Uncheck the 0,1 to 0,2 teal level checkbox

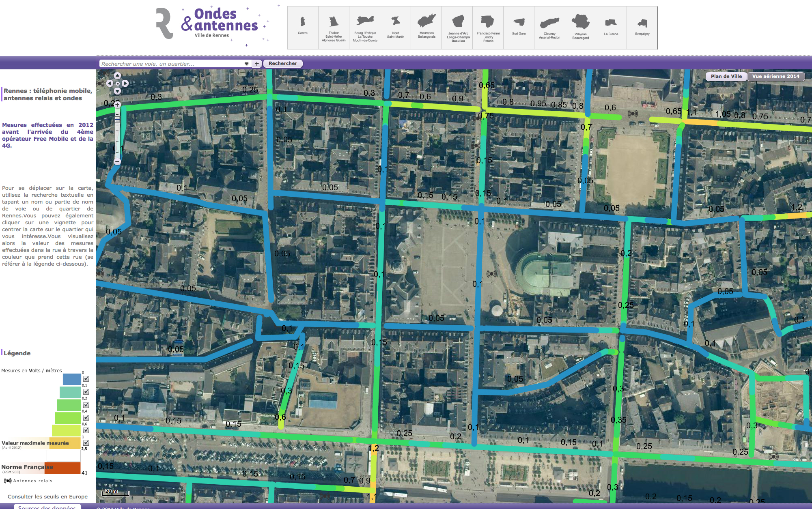pos(86,392)
